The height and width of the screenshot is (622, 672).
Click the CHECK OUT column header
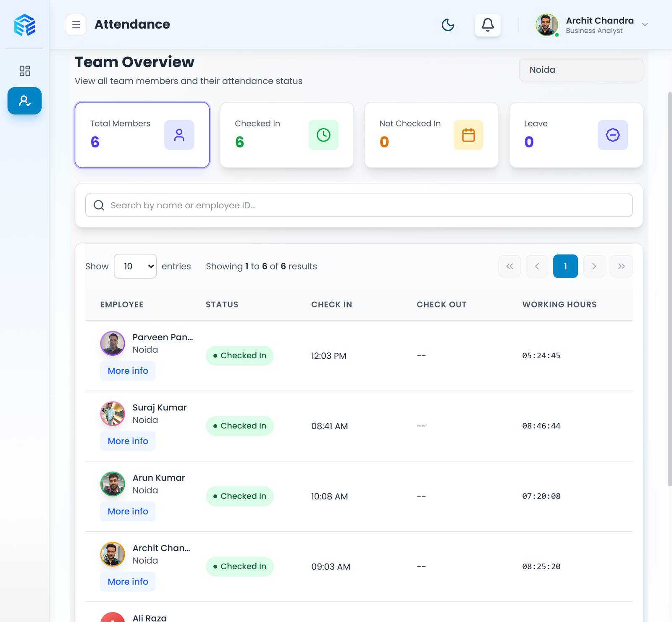(441, 304)
